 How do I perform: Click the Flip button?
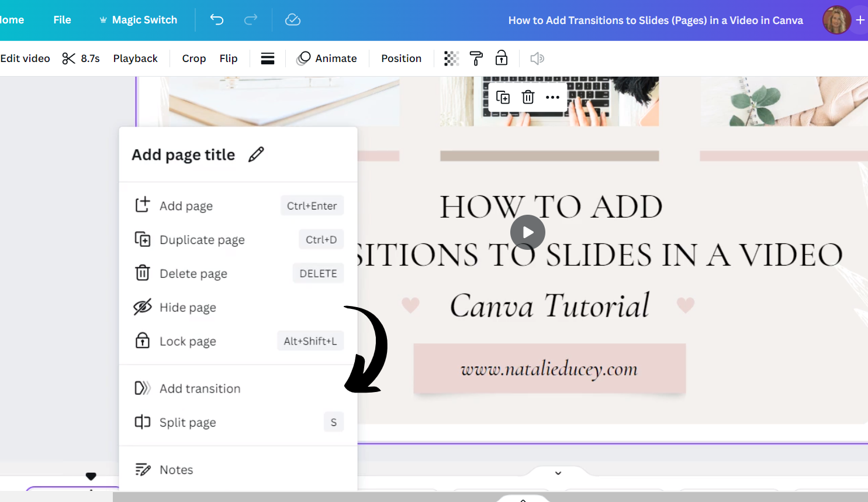click(229, 59)
